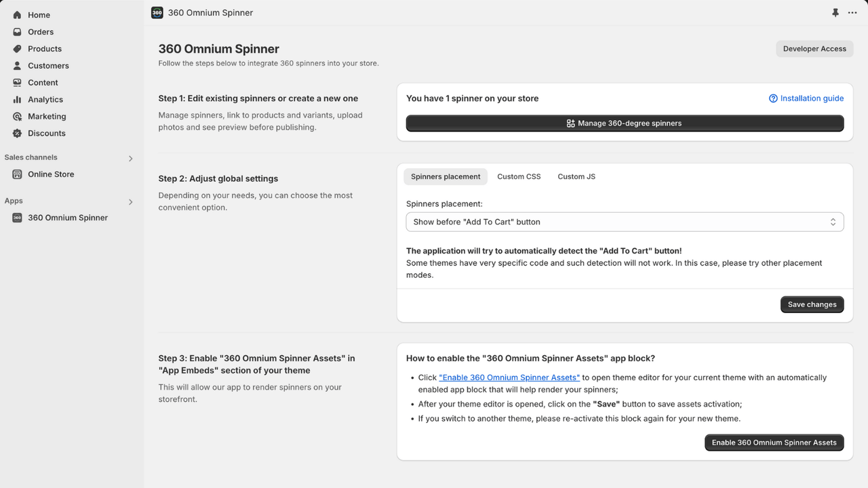Click Enable 360 Omnium Spinner Assets button
This screenshot has width=868, height=488.
click(x=774, y=443)
